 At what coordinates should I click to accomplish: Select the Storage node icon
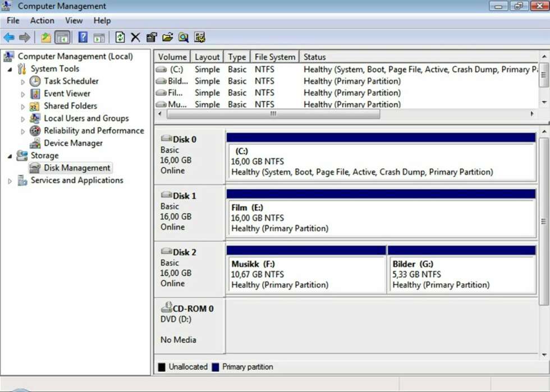click(x=22, y=155)
